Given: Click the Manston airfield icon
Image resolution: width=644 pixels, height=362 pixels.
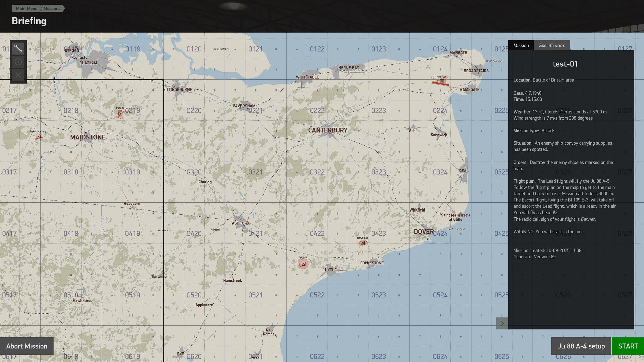Looking at the screenshot, I should tap(442, 81).
